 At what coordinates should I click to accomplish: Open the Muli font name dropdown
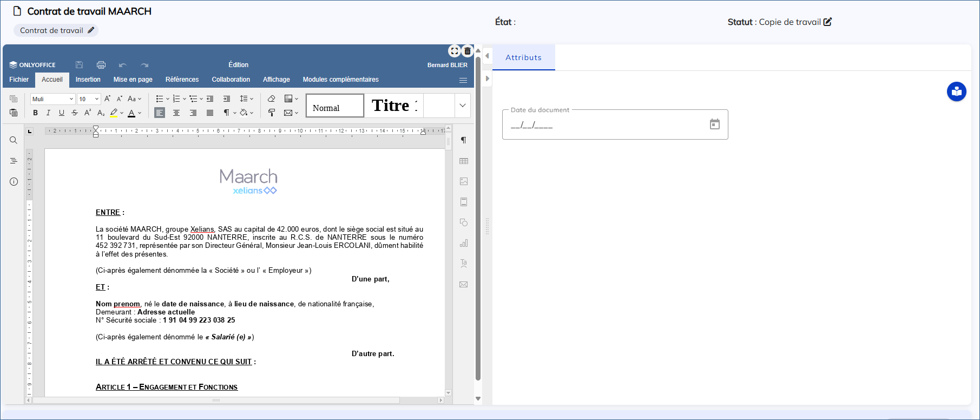click(x=71, y=99)
